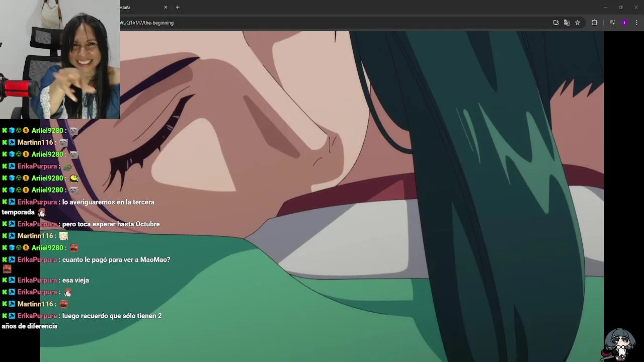Click message "lo averiguaremos en la tercera"
Image resolution: width=644 pixels, height=362 pixels.
coord(108,202)
